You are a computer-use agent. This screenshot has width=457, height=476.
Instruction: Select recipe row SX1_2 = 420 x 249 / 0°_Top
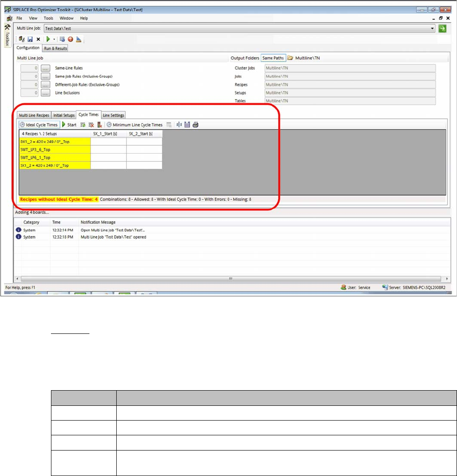55,165
